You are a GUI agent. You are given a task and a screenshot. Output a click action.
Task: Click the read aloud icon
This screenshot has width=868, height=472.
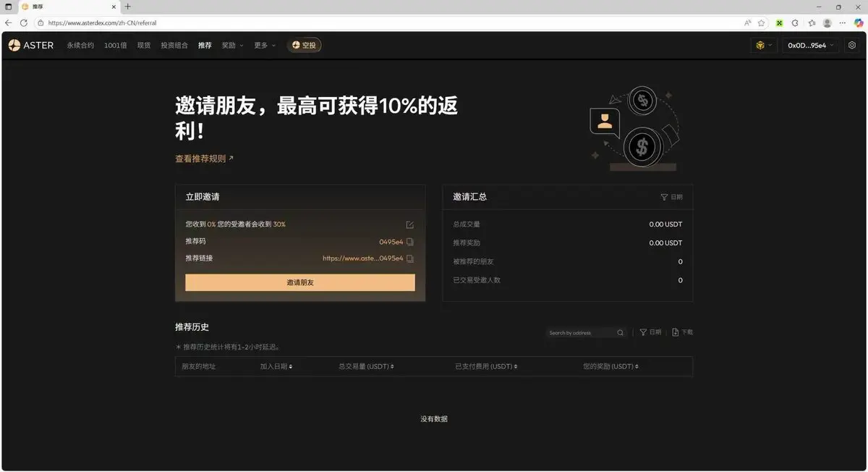tap(748, 23)
